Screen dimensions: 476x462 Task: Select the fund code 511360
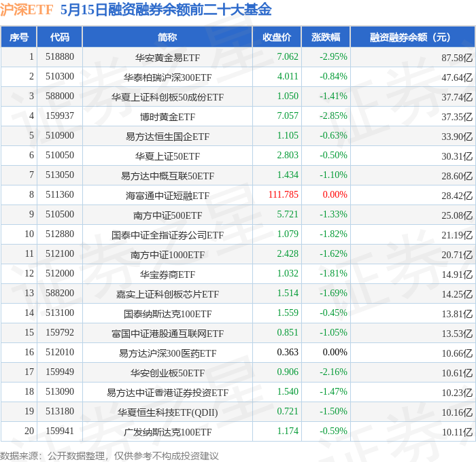pyautogui.click(x=60, y=195)
